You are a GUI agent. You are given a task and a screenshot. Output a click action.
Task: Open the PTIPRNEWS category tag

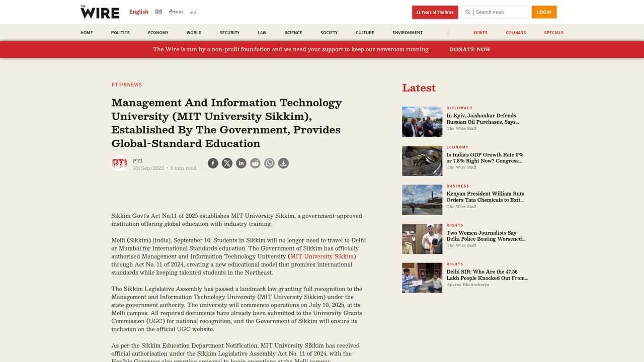point(127,84)
